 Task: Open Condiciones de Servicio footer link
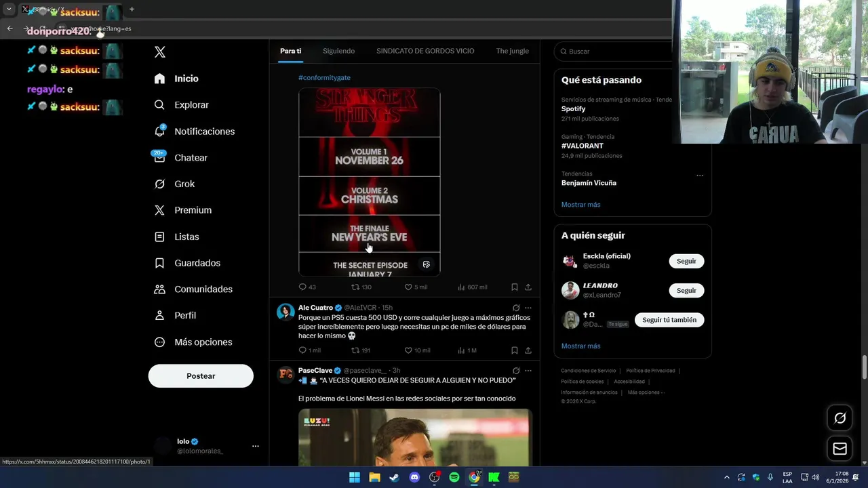(589, 371)
